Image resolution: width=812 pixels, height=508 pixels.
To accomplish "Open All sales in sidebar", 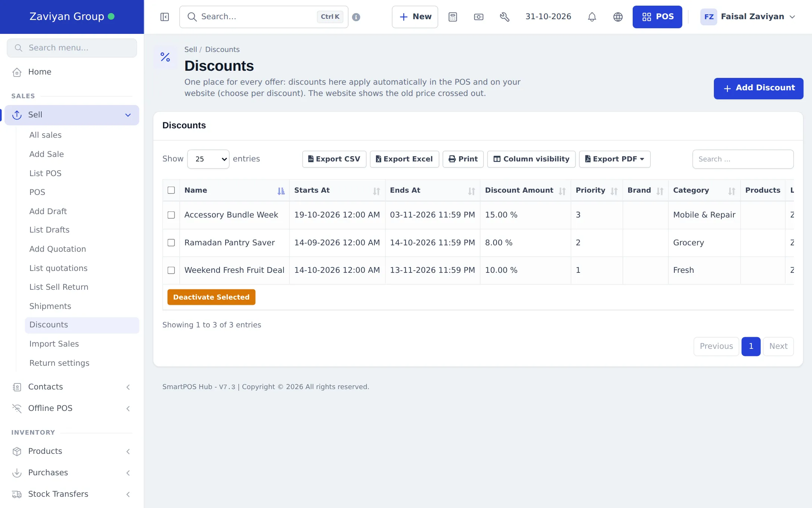I will pyautogui.click(x=45, y=135).
